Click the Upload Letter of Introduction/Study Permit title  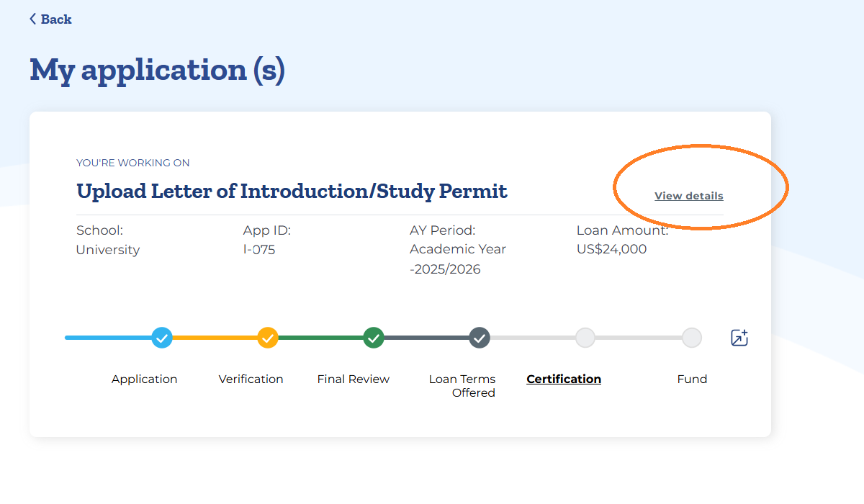pos(292,191)
